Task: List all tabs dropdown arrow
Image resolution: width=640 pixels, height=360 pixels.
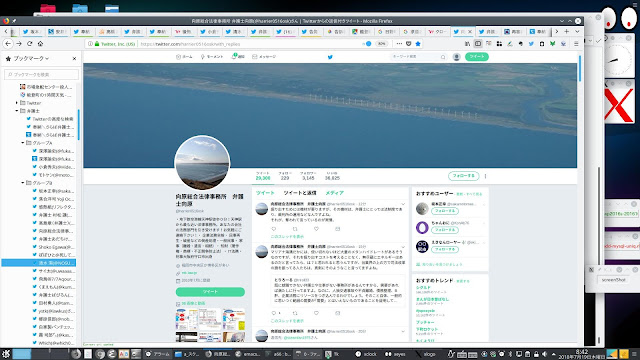Action: (577, 31)
